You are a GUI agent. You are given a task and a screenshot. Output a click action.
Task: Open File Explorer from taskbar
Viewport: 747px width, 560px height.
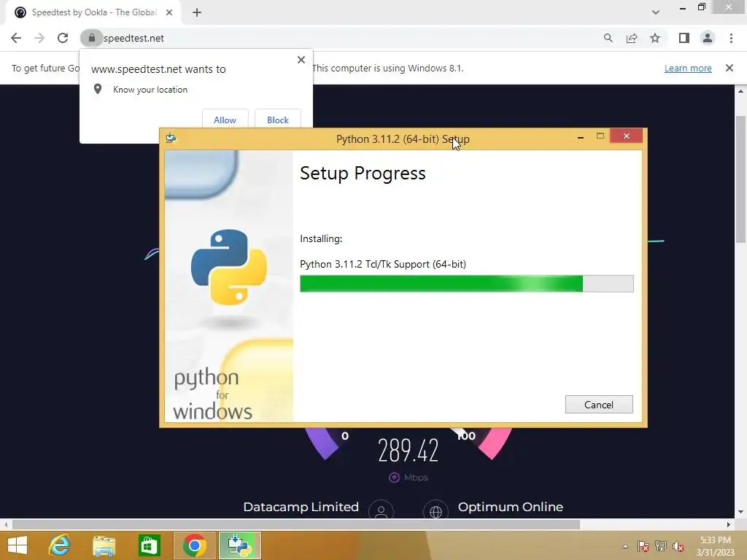point(104,545)
